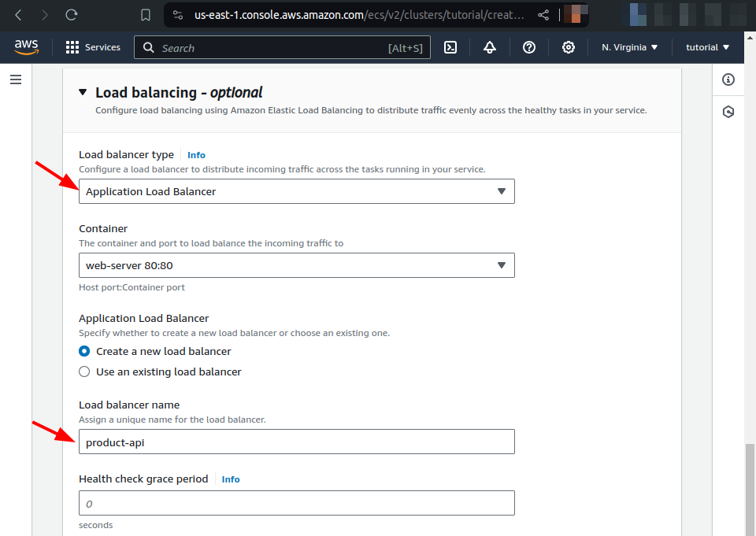This screenshot has width=756, height=536.
Task: Click the scroll up arrow of scrollbar
Action: point(750,37)
